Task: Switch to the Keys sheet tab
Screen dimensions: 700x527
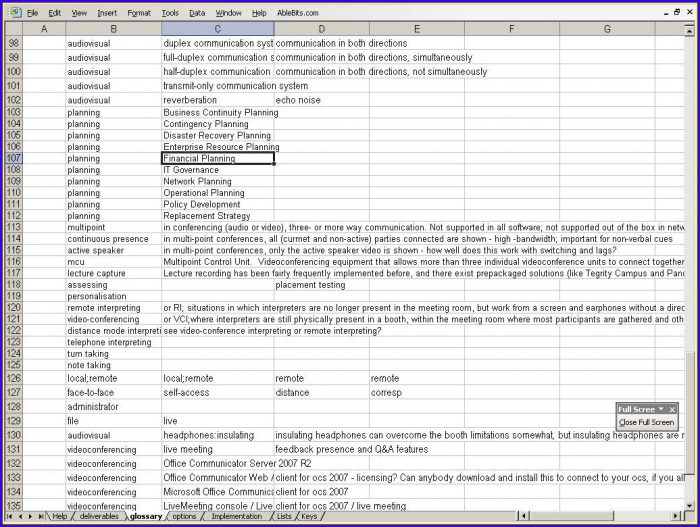Action: [x=309, y=516]
